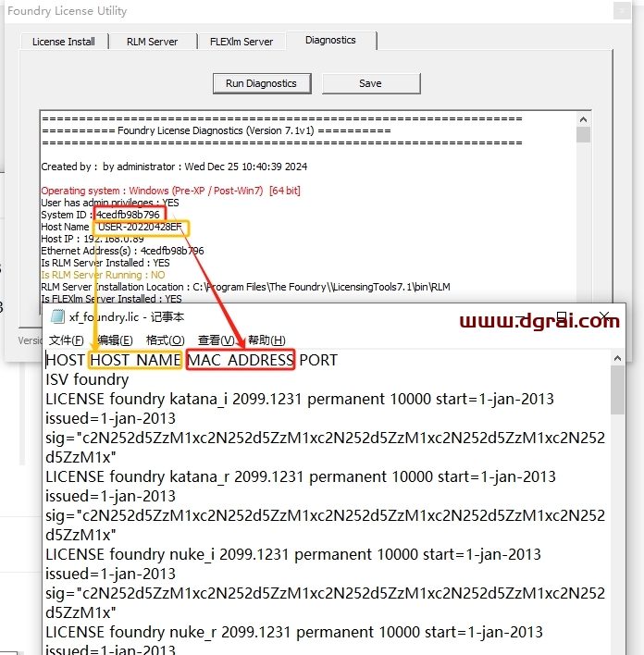Screen dimensions: 644x655
Task: Click 'Is RLM Server Running : NO' line
Action: point(103,276)
